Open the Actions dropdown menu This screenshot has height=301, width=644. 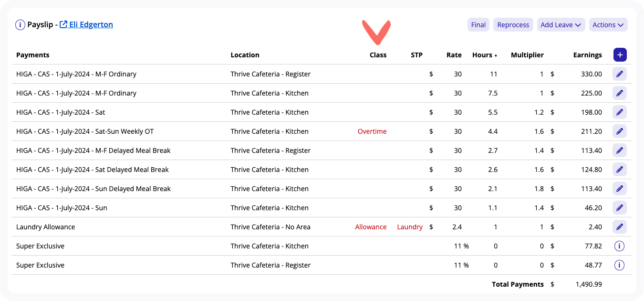click(x=608, y=25)
